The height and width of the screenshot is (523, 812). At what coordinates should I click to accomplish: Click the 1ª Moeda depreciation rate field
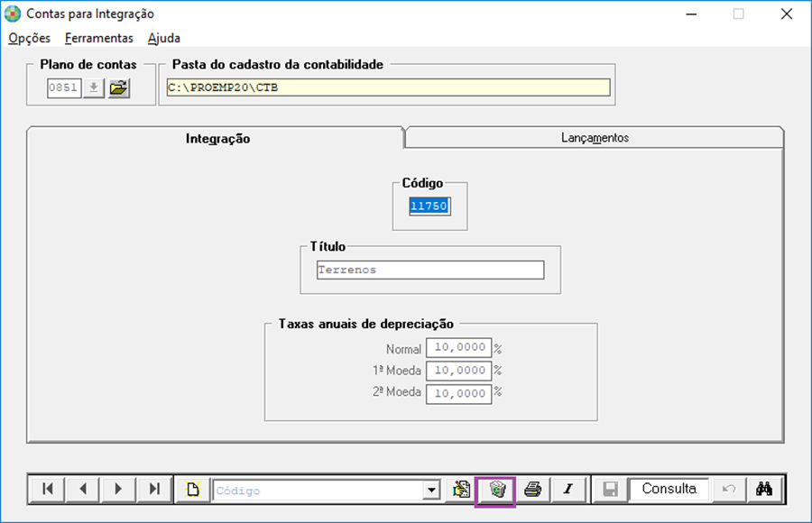click(459, 371)
